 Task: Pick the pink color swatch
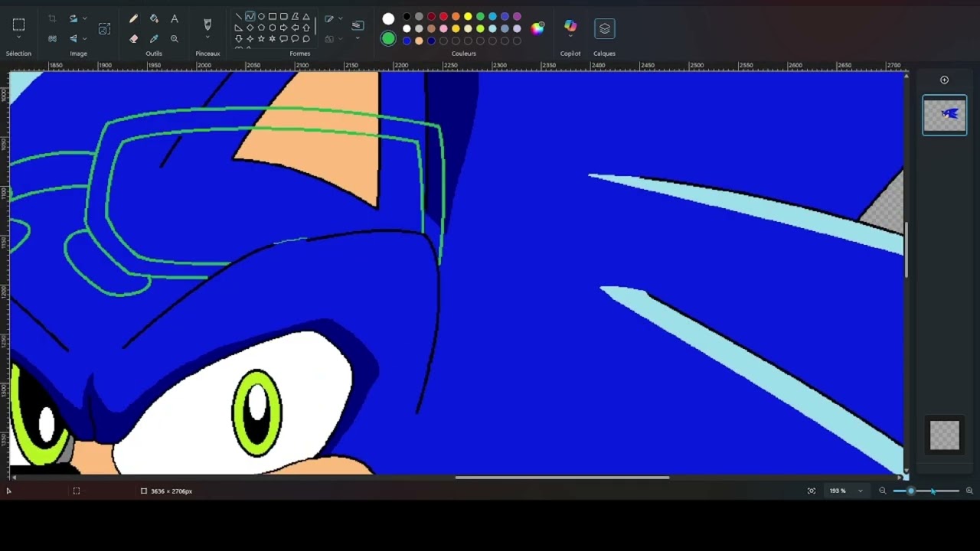(443, 28)
